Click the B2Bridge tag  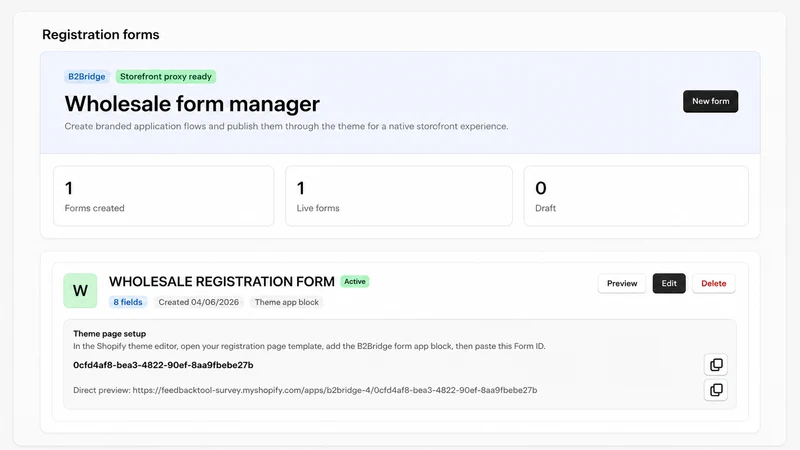(87, 77)
